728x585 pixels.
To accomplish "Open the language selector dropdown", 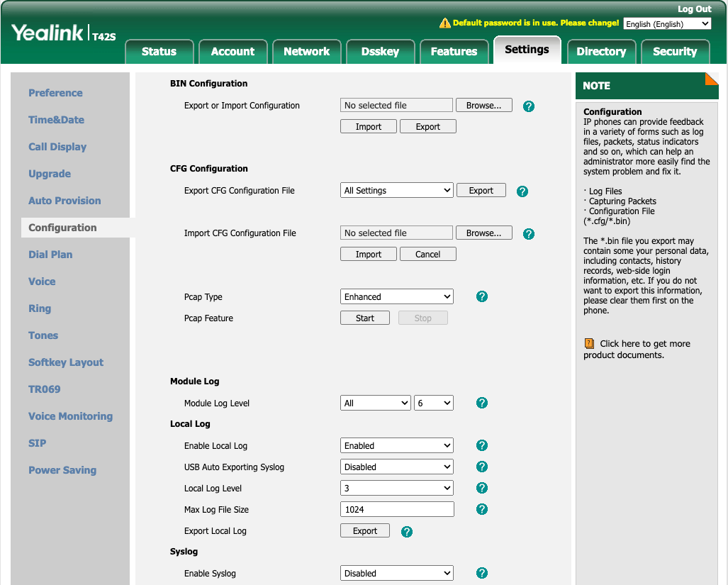I will point(667,23).
